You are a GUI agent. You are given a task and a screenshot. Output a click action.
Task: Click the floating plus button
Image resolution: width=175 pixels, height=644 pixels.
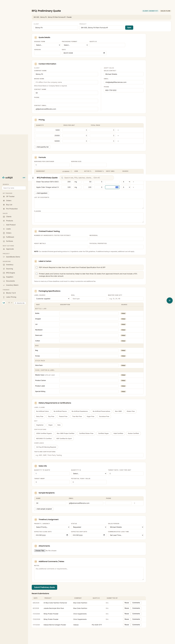pos(170,300)
